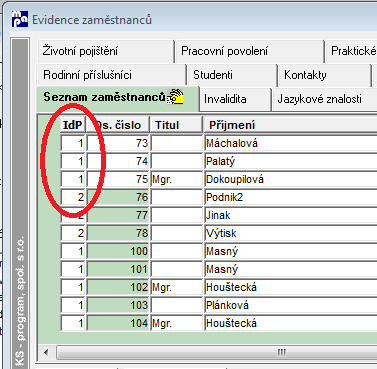Open the Kontakty tab
377x369 pixels.
pos(324,75)
